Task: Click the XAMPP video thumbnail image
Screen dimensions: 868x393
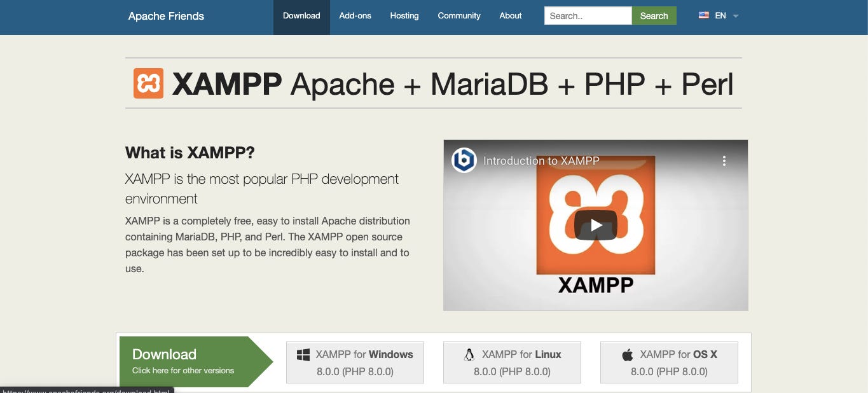Action: [x=596, y=225]
